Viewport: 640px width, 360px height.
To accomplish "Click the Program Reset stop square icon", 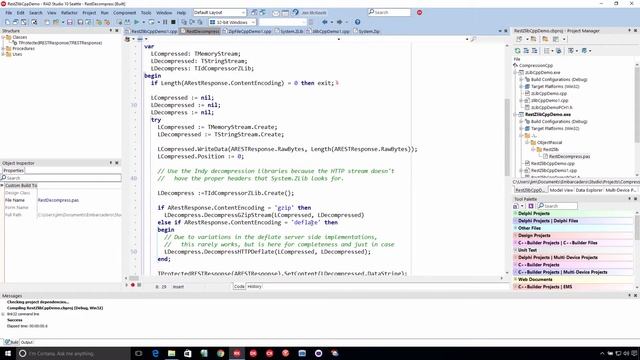I will 173,22.
